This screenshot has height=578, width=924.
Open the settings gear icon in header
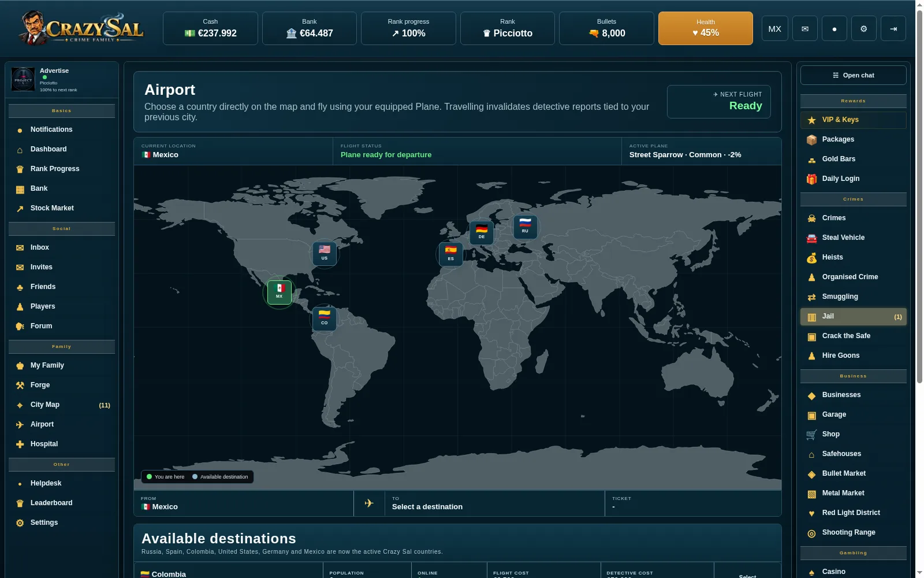(863, 28)
